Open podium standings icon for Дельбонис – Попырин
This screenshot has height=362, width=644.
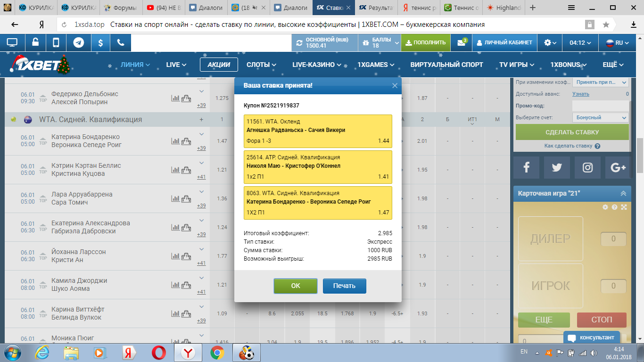point(186,98)
